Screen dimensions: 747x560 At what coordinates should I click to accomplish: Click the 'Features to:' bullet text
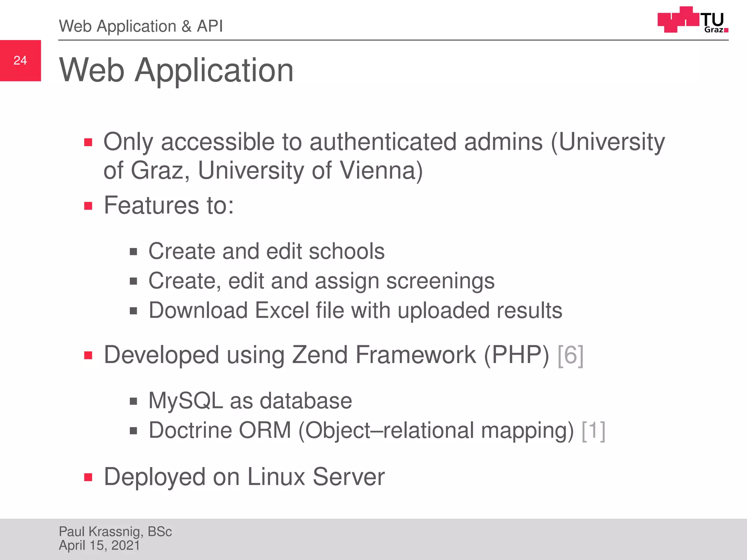pos(169,205)
